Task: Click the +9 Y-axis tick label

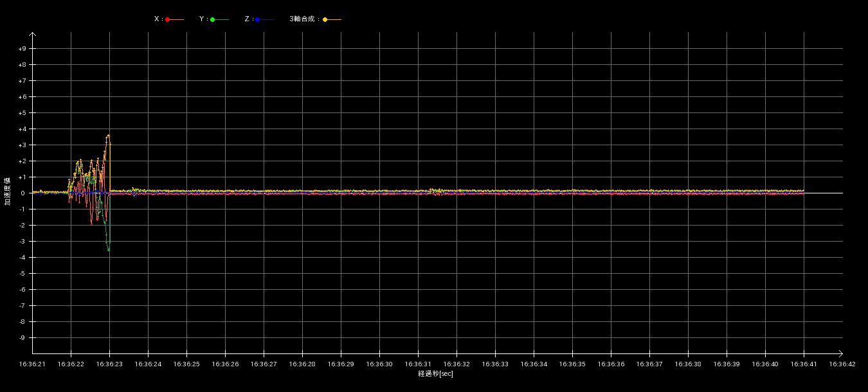Action: pyautogui.click(x=22, y=49)
